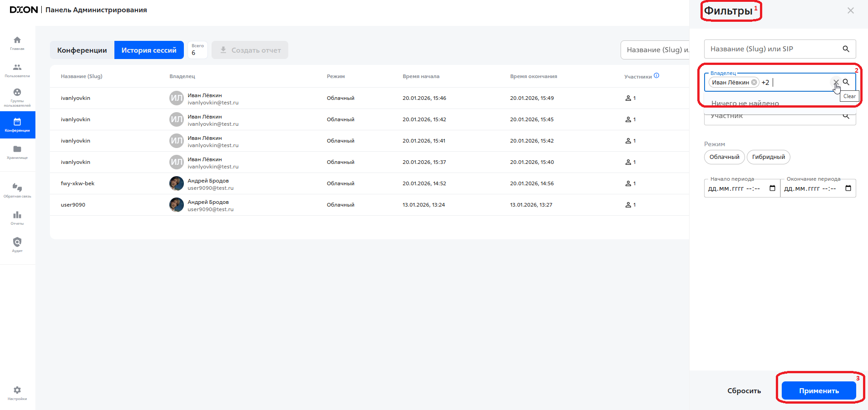The image size is (868, 410).
Task: Toggle the Облачный mode filter chip
Action: 724,157
